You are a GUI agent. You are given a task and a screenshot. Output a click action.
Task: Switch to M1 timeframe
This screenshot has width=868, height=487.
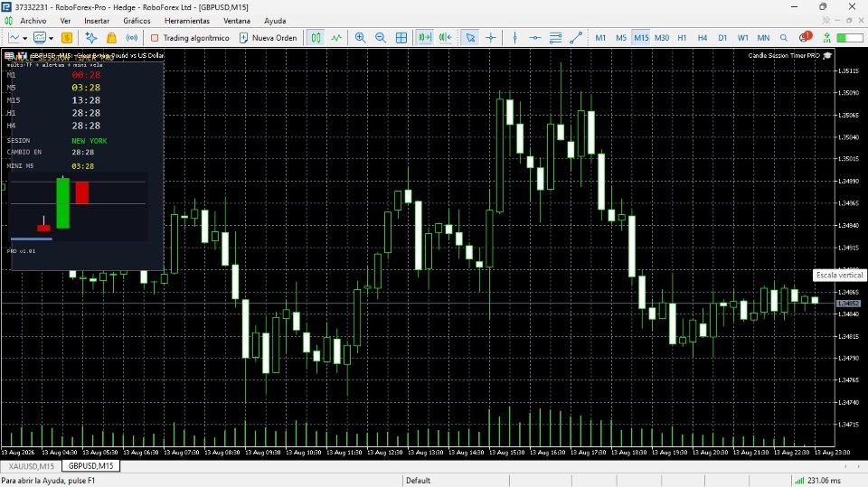pyautogui.click(x=600, y=38)
